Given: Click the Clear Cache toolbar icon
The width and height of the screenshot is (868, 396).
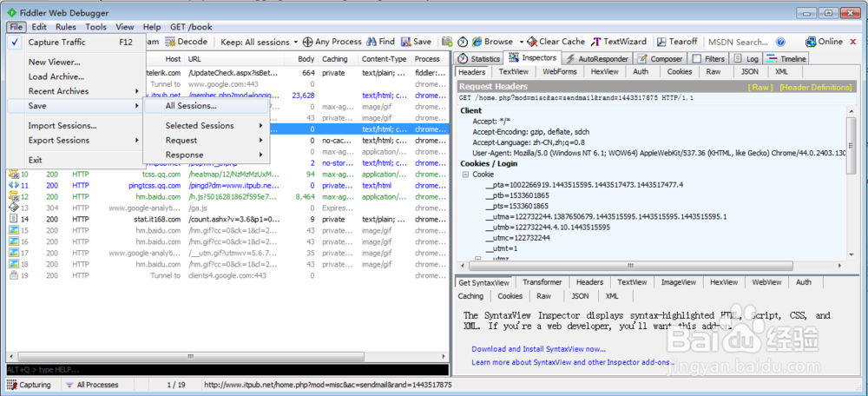Looking at the screenshot, I should 532,42.
